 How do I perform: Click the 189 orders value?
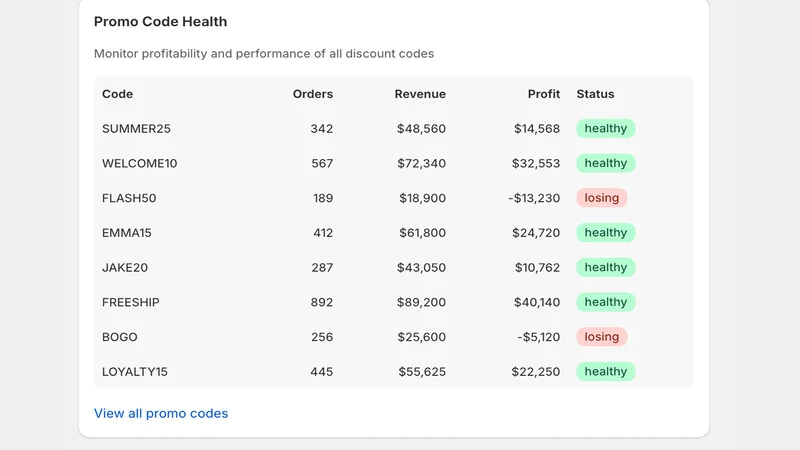coord(323,198)
